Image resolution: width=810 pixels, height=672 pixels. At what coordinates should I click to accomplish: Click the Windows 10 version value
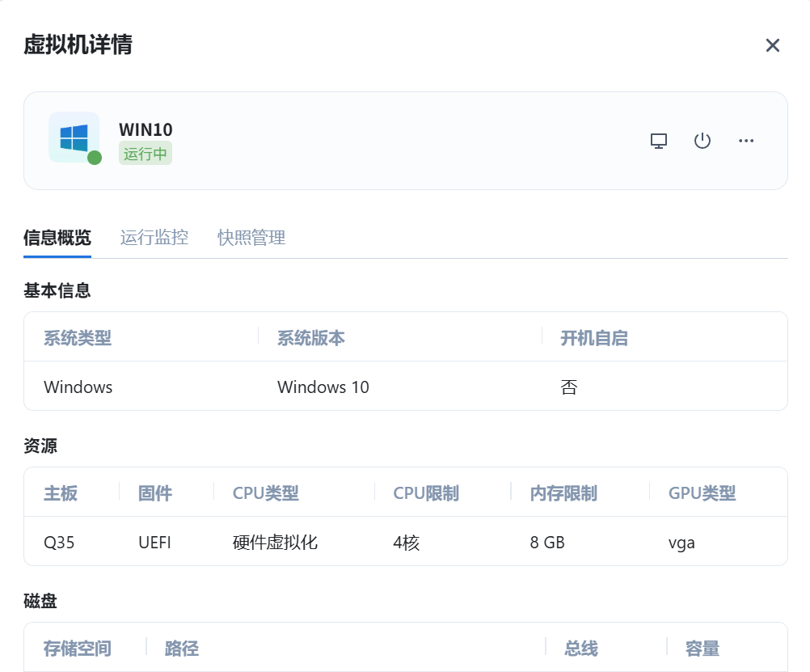pos(323,387)
